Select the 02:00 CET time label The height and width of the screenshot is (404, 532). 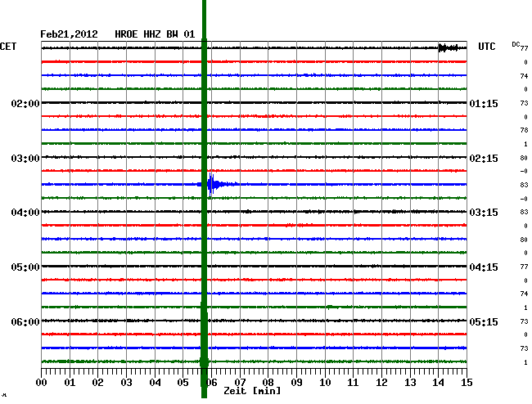25,103
